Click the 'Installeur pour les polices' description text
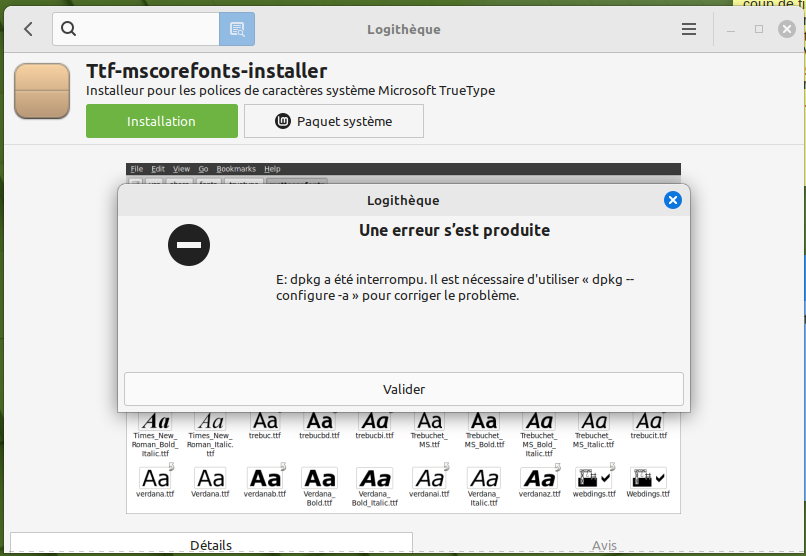The width and height of the screenshot is (806, 556). click(290, 91)
